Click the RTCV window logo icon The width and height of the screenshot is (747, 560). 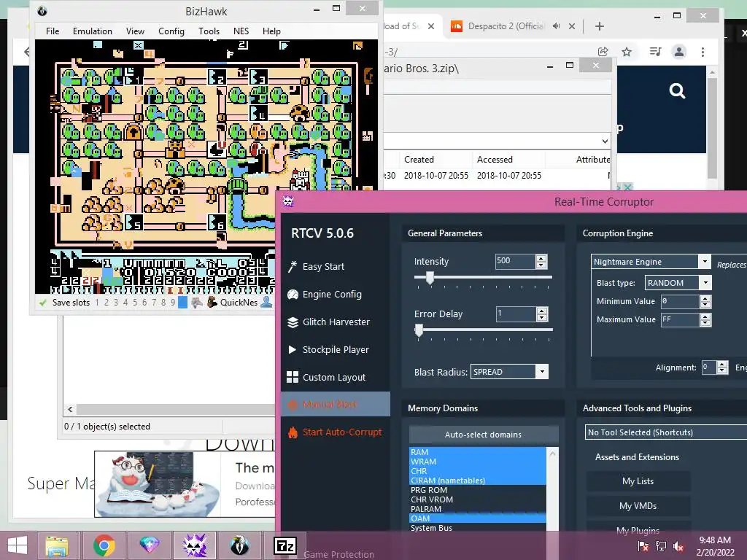(288, 201)
